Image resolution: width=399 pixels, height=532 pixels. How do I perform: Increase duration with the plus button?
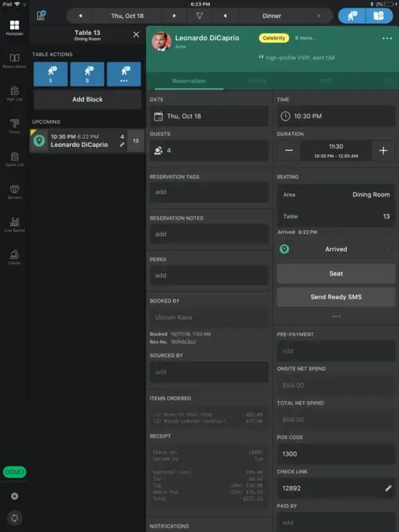pyautogui.click(x=383, y=150)
